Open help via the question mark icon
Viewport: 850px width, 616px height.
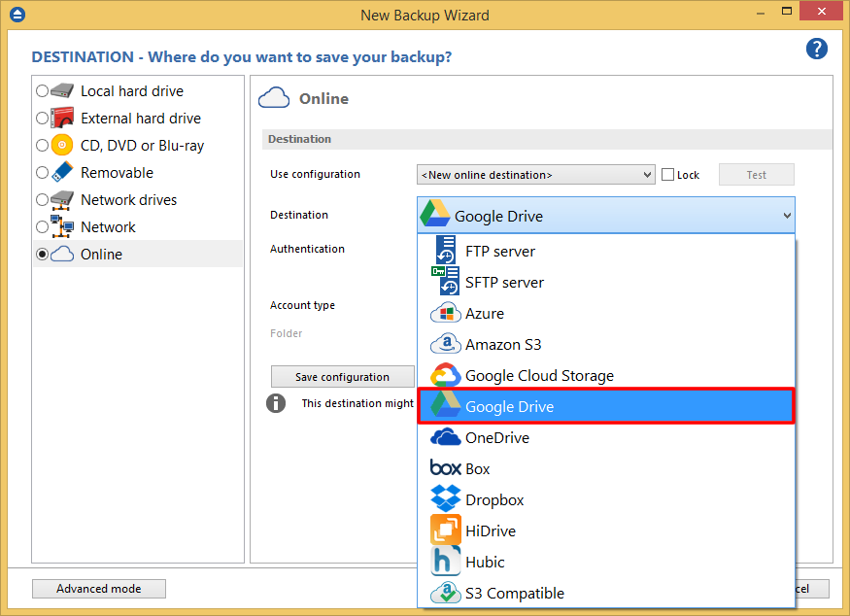click(817, 49)
